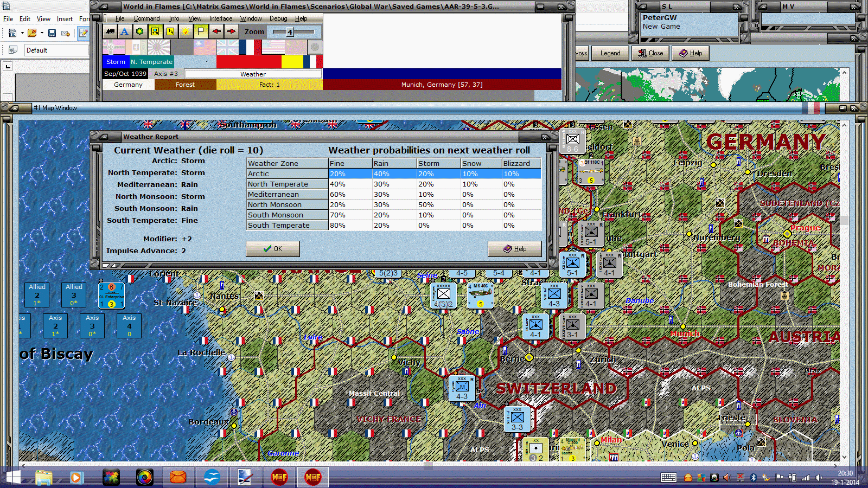Select the Japanese rising sun flag

159,47
